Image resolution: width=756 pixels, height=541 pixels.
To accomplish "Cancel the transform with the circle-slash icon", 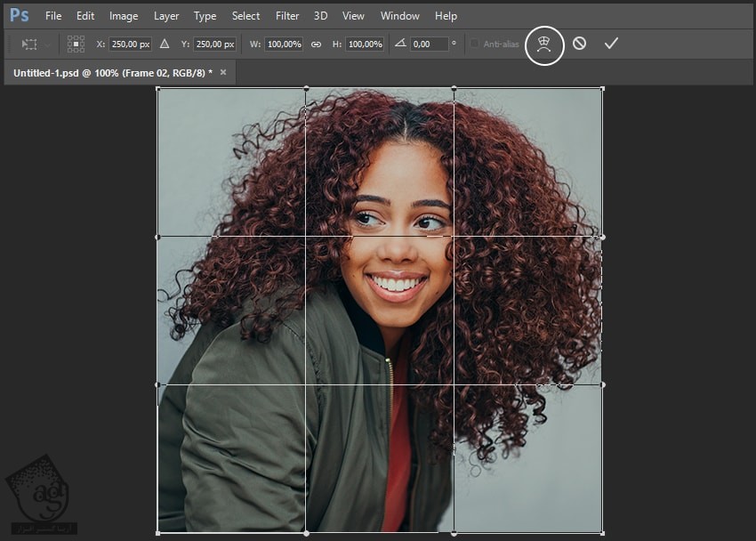I will (579, 44).
